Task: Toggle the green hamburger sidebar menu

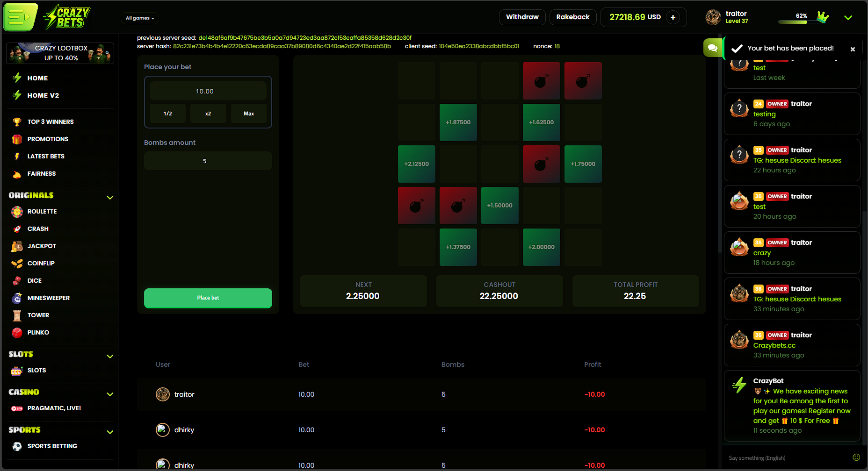Action: pos(20,17)
